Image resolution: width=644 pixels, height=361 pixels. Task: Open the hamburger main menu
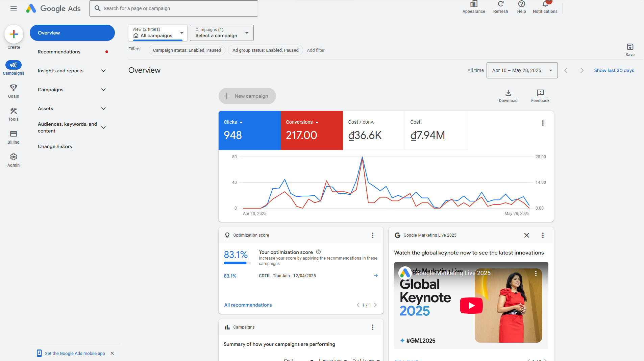pos(14,8)
